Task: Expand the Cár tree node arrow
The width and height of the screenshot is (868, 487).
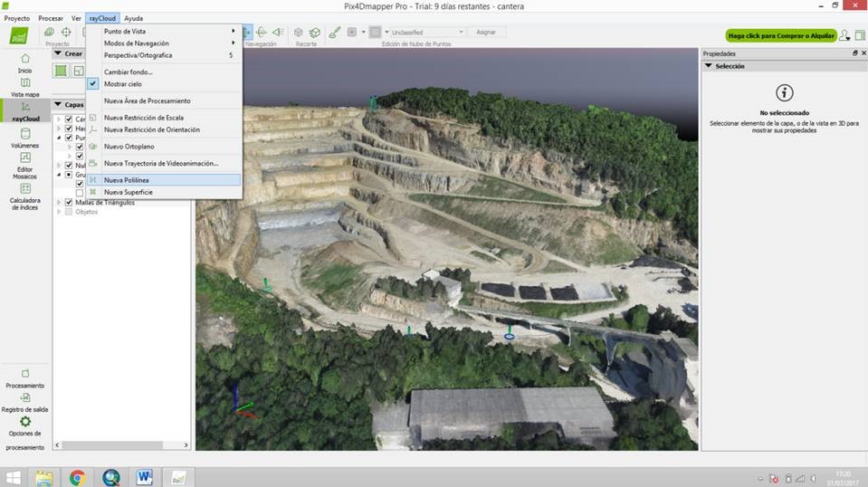Action: (x=59, y=119)
